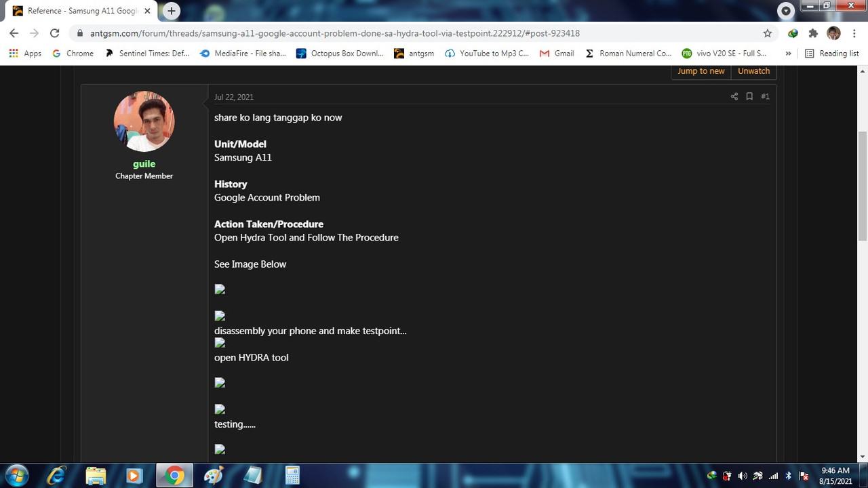Image resolution: width=868 pixels, height=488 pixels.
Task: Open the antgsm bookmark
Action: coord(414,54)
